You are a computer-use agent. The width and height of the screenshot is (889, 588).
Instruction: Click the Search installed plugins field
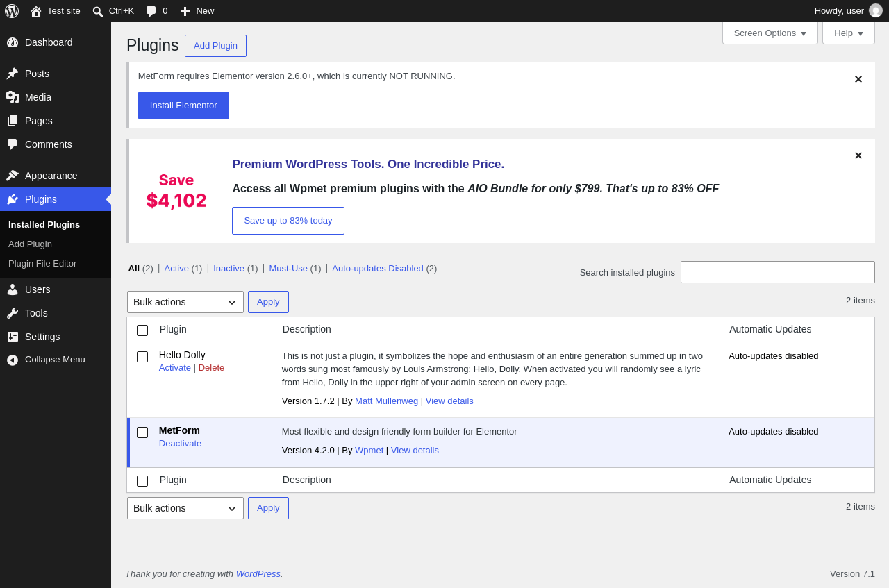coord(778,272)
